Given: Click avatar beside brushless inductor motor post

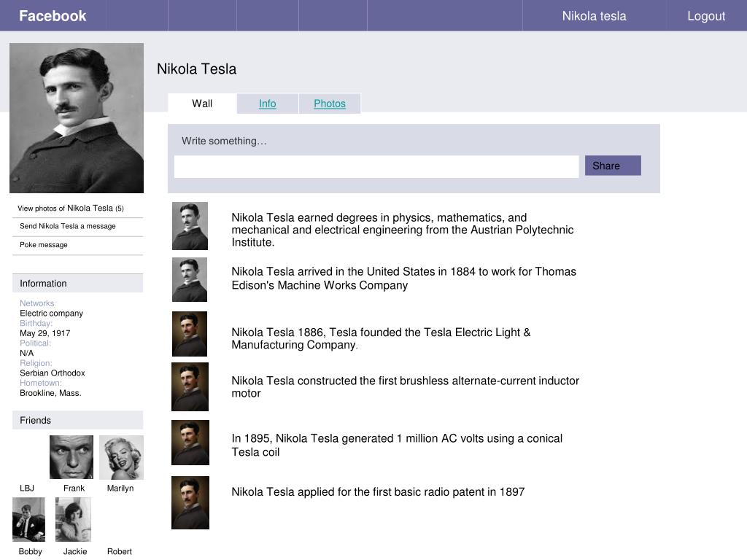Looking at the screenshot, I should click(190, 386).
